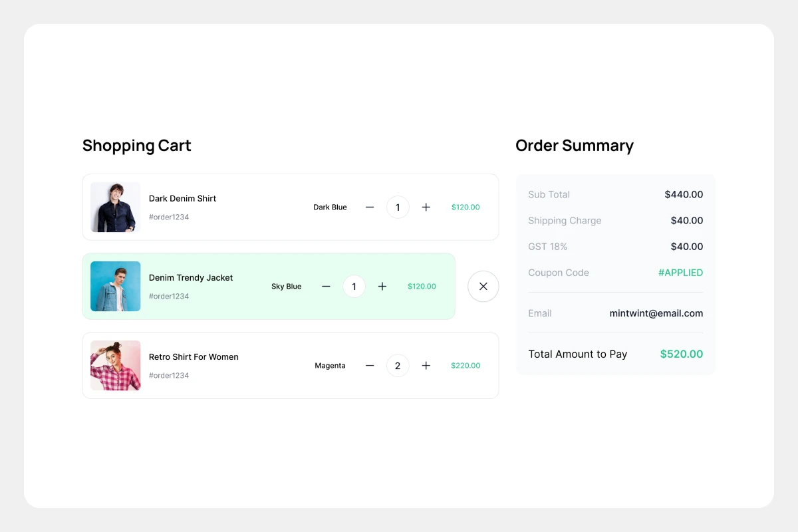
Task: Click the Dark Denim Shirt product name
Action: [x=182, y=199]
